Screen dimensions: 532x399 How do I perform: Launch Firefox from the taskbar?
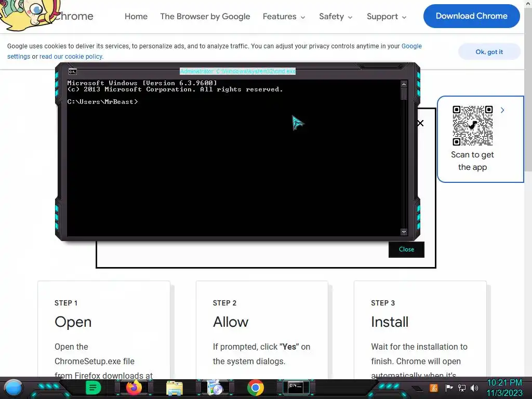[x=134, y=388]
